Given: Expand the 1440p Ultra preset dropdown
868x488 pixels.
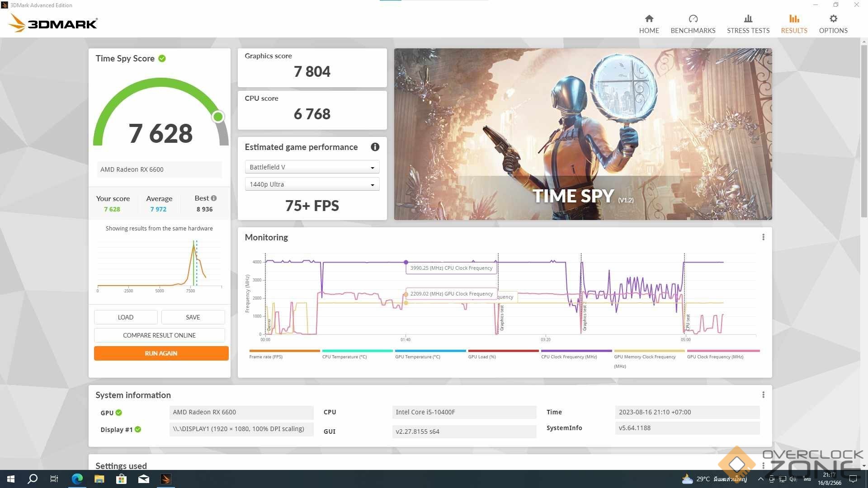Looking at the screenshot, I should coord(312,184).
